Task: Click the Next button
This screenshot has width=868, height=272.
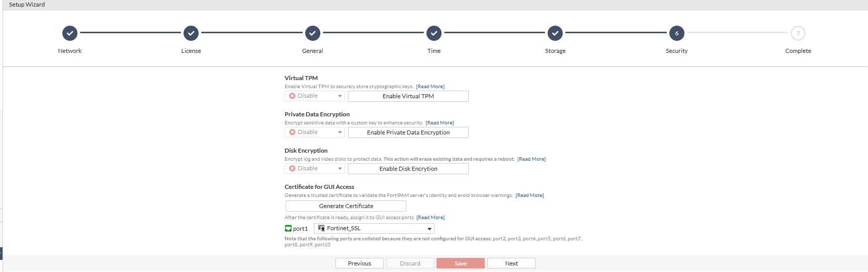Action: [511, 263]
